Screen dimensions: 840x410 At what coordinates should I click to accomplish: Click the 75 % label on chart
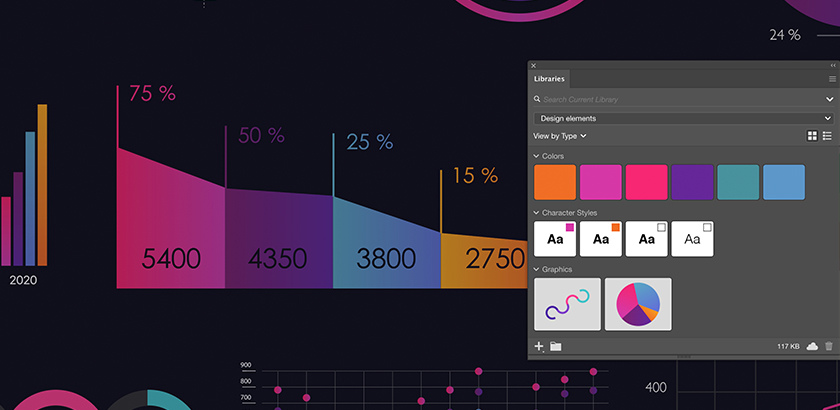pyautogui.click(x=152, y=94)
